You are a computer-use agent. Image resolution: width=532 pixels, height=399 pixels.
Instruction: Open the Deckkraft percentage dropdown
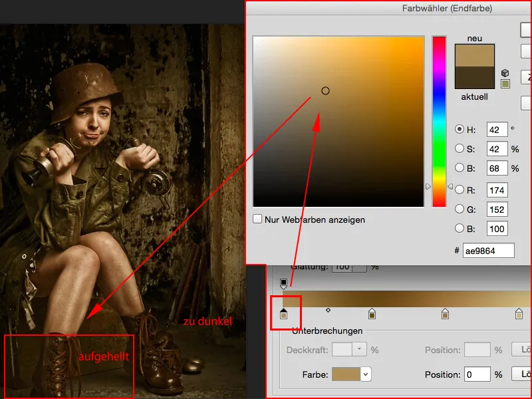(360, 348)
